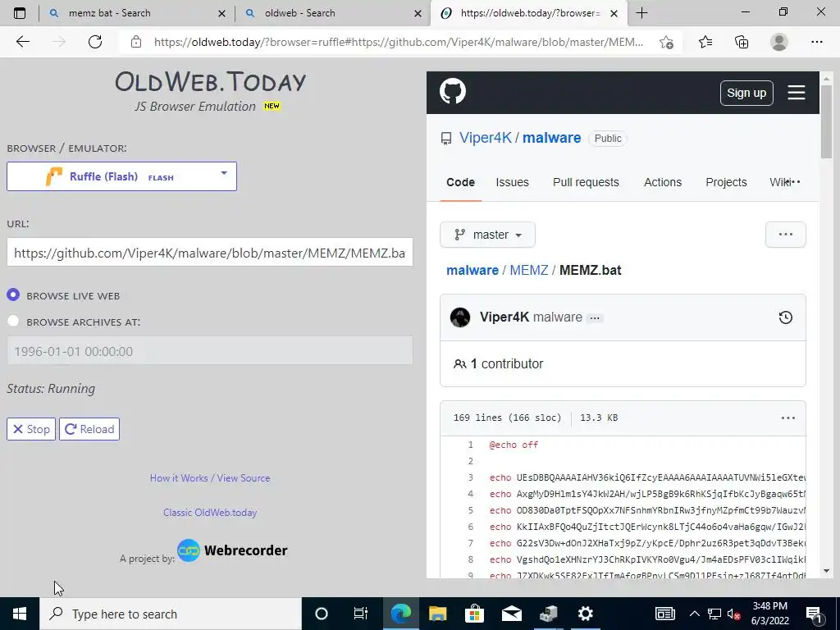Open file history clock icon
This screenshot has height=630, width=840.
click(x=785, y=317)
